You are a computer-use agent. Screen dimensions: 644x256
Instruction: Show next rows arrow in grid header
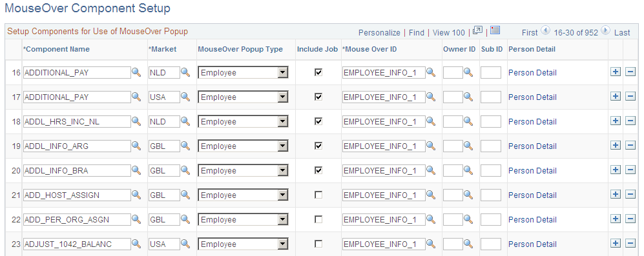[605, 30]
